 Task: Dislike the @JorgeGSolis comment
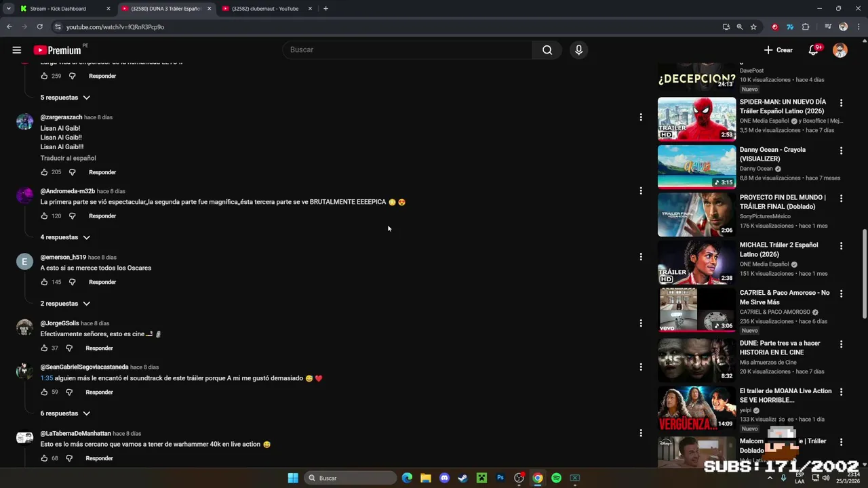coord(68,348)
